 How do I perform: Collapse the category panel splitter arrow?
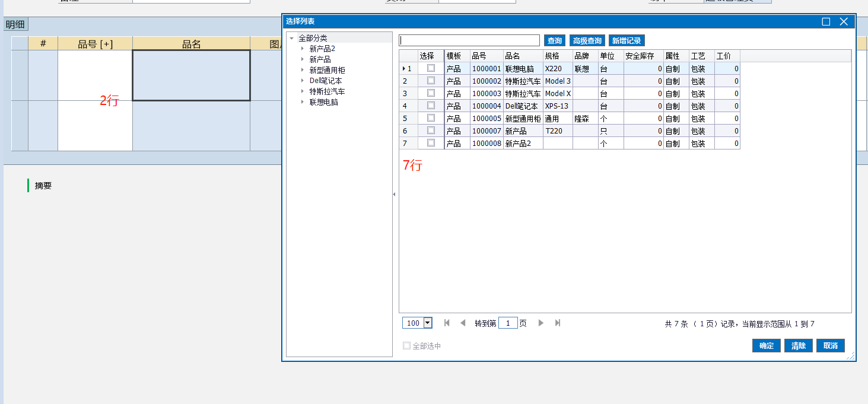[395, 195]
